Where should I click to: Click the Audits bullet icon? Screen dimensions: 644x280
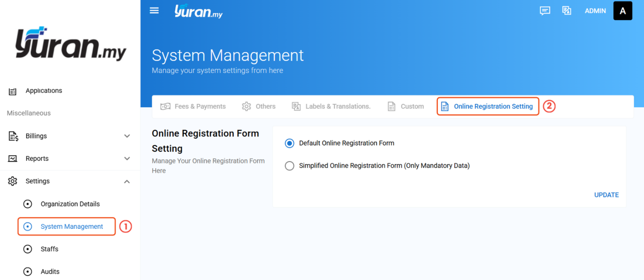point(28,272)
